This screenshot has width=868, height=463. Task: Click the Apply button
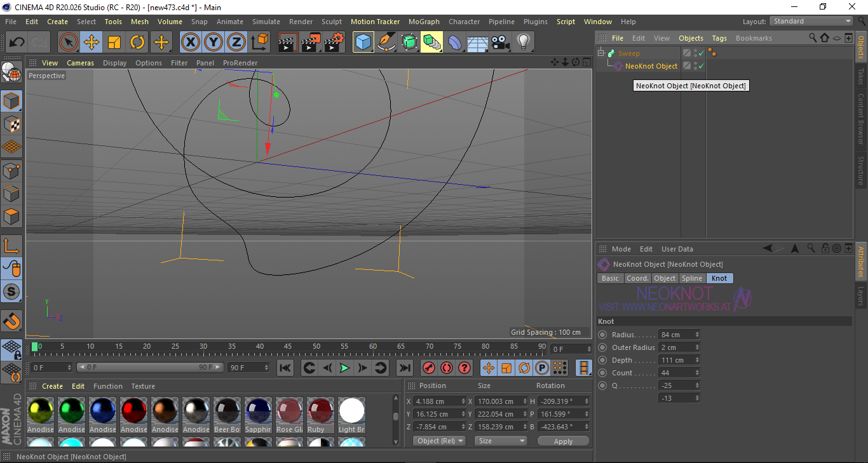563,441
